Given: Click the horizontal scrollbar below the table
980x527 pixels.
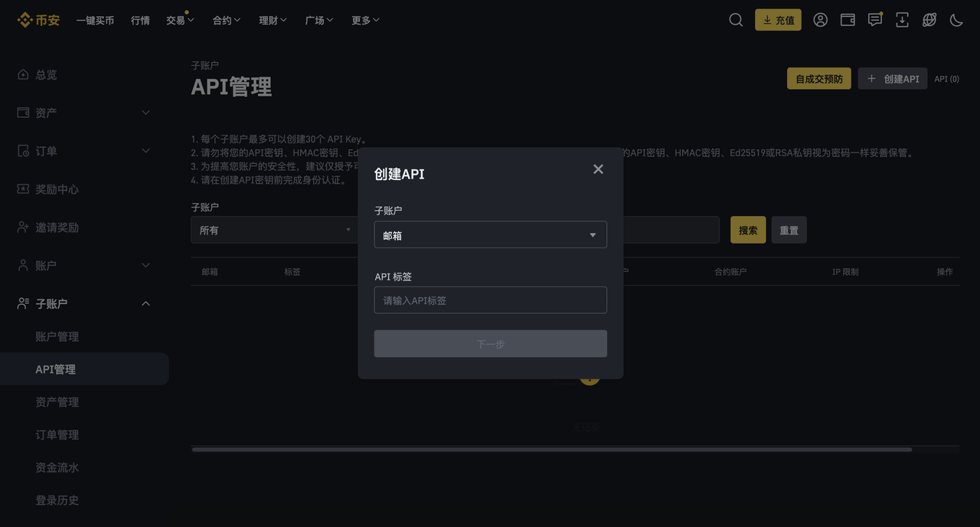Looking at the screenshot, I should 551,450.
